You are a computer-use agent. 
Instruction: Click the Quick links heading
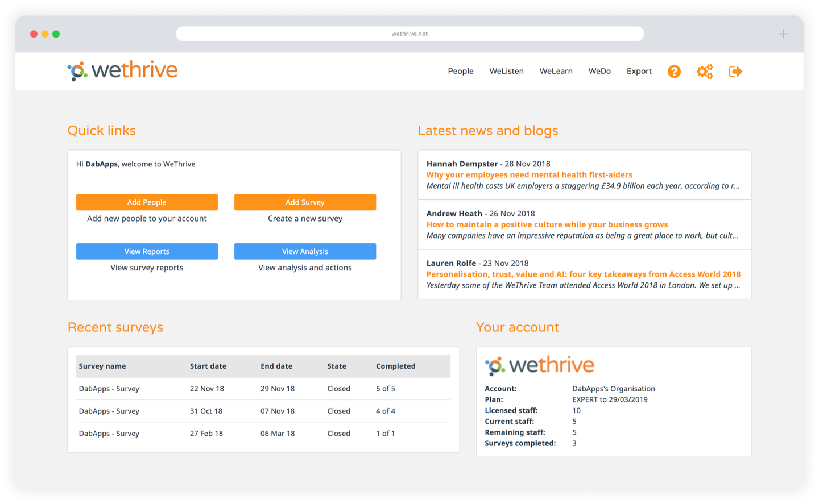click(101, 131)
